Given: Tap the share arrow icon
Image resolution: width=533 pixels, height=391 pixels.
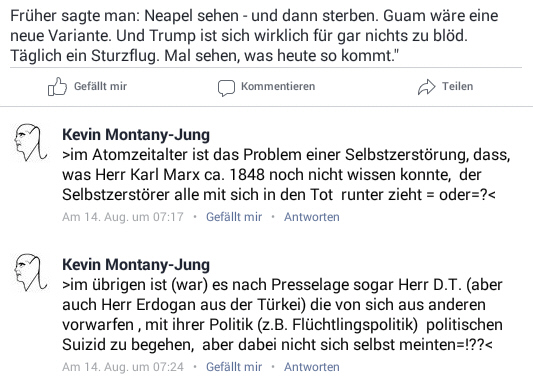Looking at the screenshot, I should tap(426, 87).
